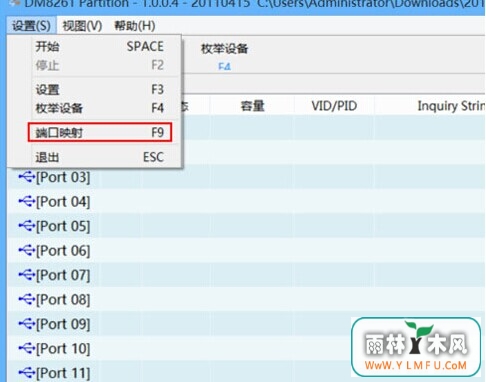Image resolution: width=486 pixels, height=382 pixels.
Task: Choose 开始 SPACE menu entry
Action: (99, 46)
